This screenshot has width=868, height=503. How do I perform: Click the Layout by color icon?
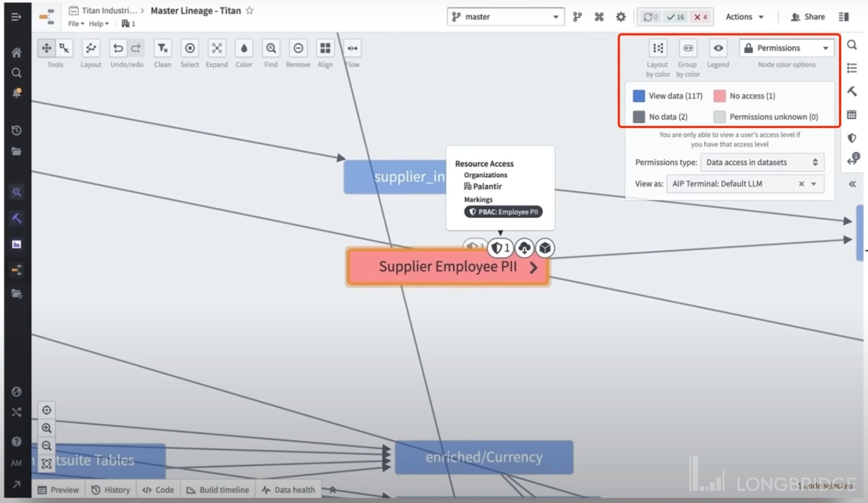(x=658, y=48)
